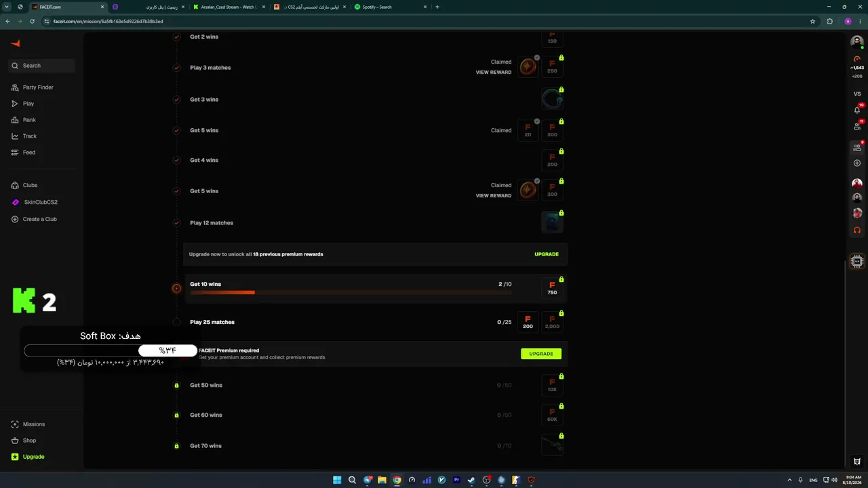The width and height of the screenshot is (868, 488).
Task: Open the friend requests icon
Action: pos(857,125)
